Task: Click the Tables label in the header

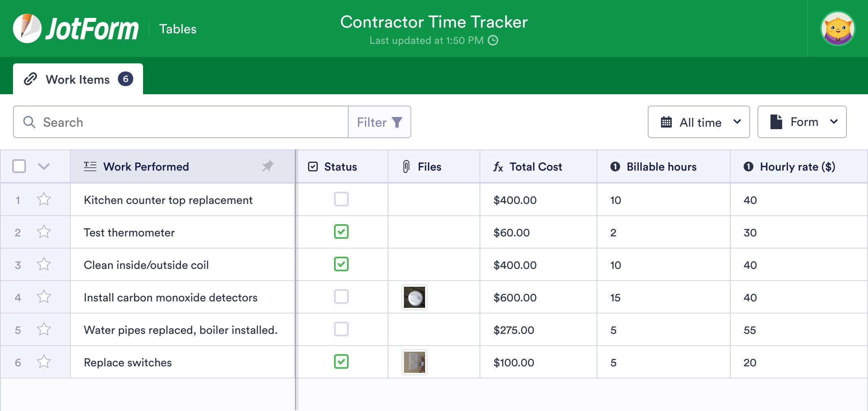Action: tap(178, 28)
